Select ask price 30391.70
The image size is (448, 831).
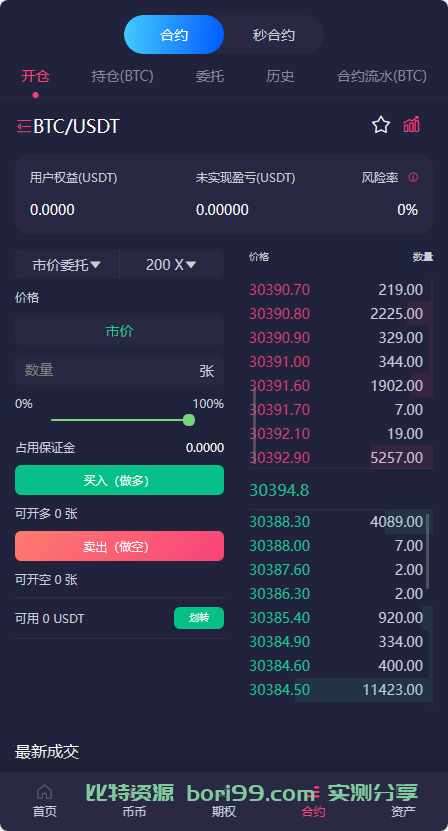pyautogui.click(x=279, y=410)
